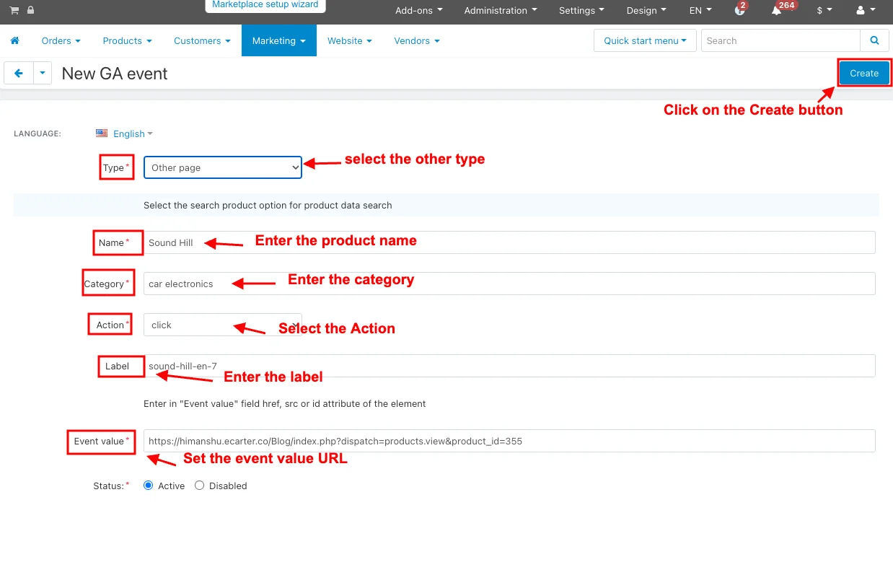Click the Create button

tap(863, 73)
